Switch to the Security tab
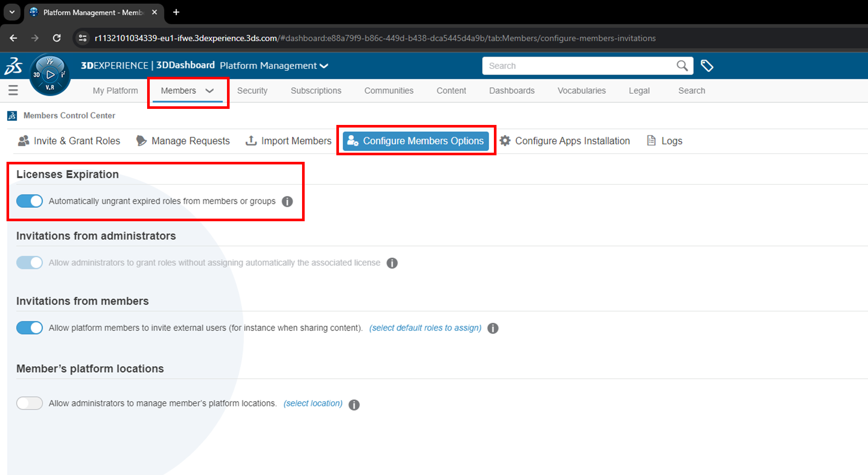The image size is (868, 475). [252, 91]
